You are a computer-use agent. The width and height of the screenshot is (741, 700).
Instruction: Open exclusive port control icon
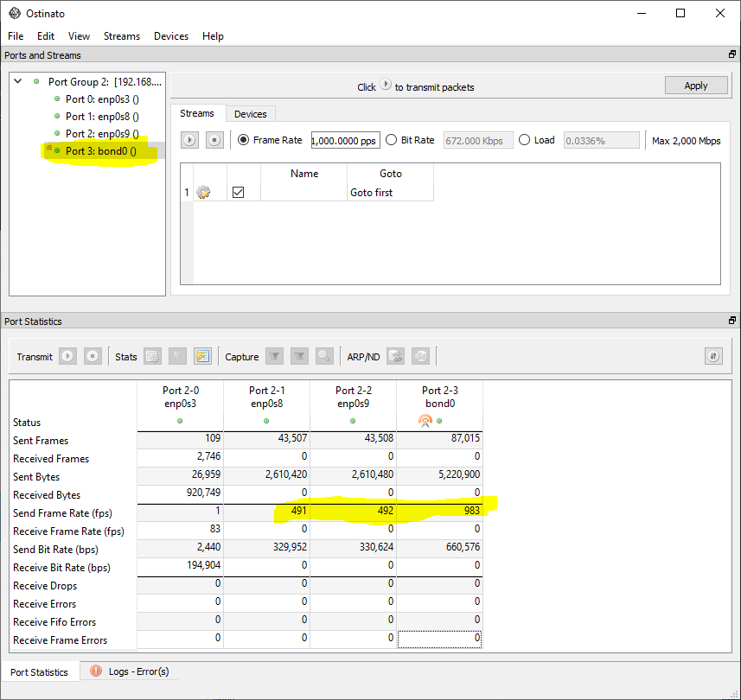click(x=713, y=356)
